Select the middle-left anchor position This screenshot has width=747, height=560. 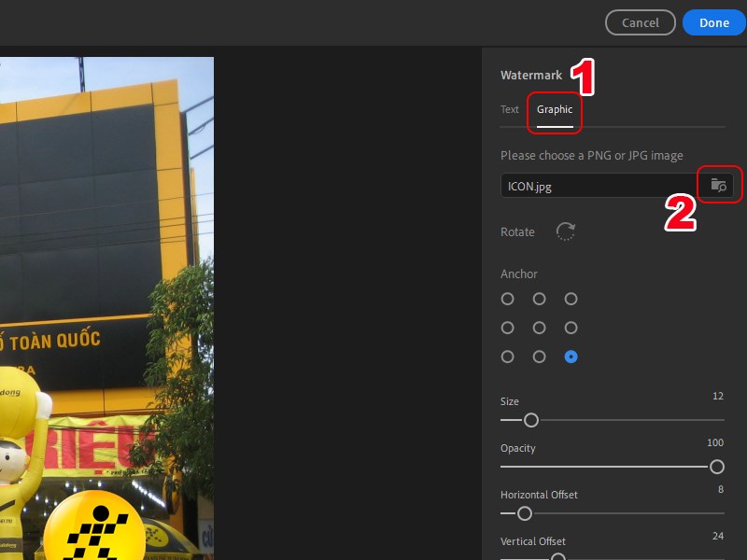coord(507,328)
